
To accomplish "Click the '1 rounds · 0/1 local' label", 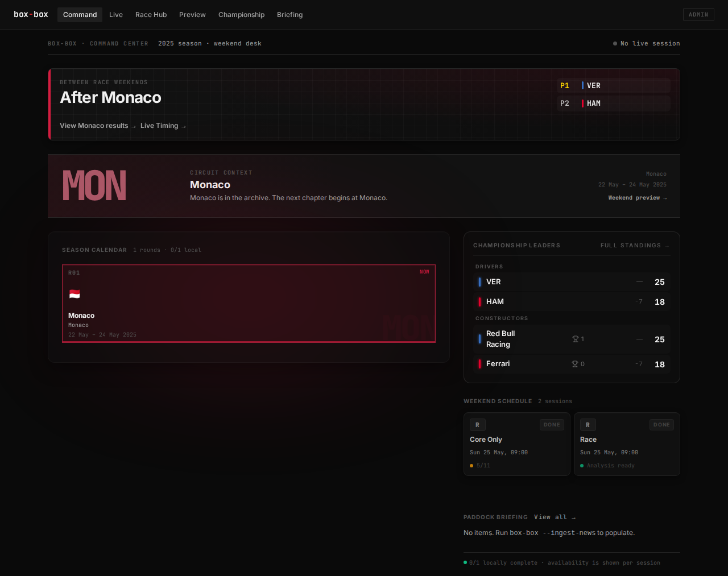I will [167, 250].
